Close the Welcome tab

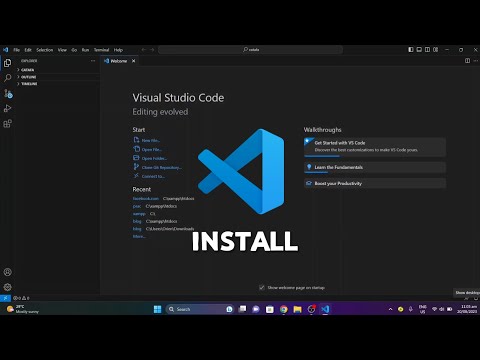coord(133,61)
